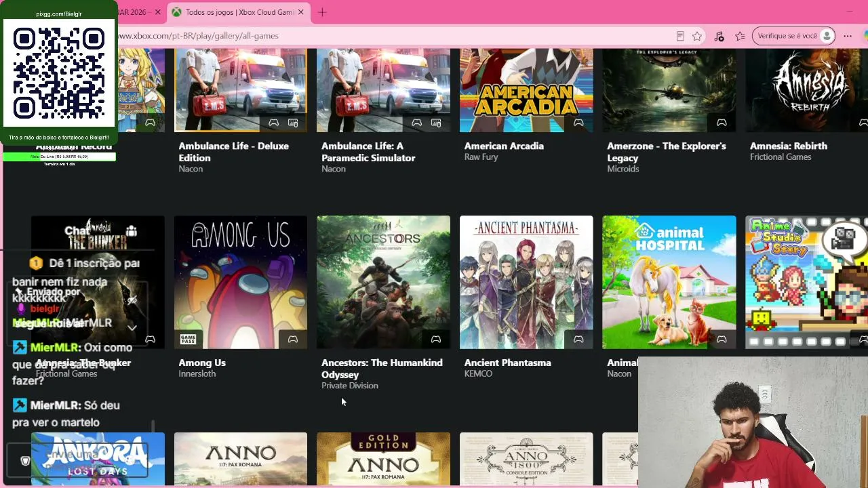
Task: Open the Animal Hospital cover art
Action: click(x=669, y=282)
